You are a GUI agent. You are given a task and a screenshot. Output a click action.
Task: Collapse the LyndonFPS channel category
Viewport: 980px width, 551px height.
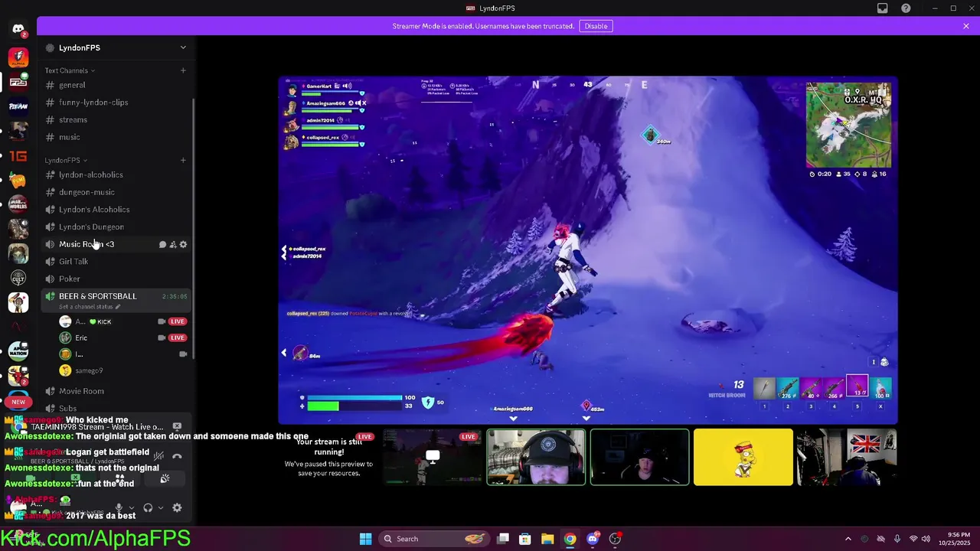coord(66,160)
